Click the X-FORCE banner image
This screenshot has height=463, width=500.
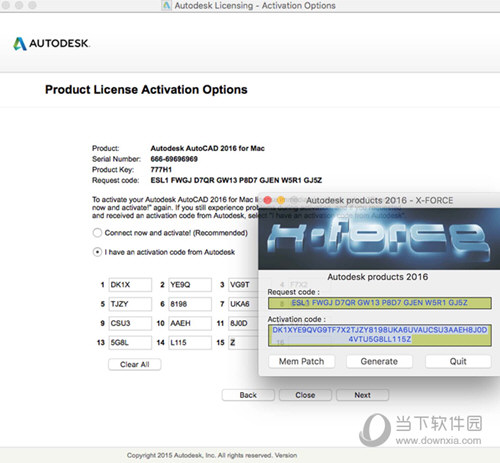pyautogui.click(x=379, y=239)
